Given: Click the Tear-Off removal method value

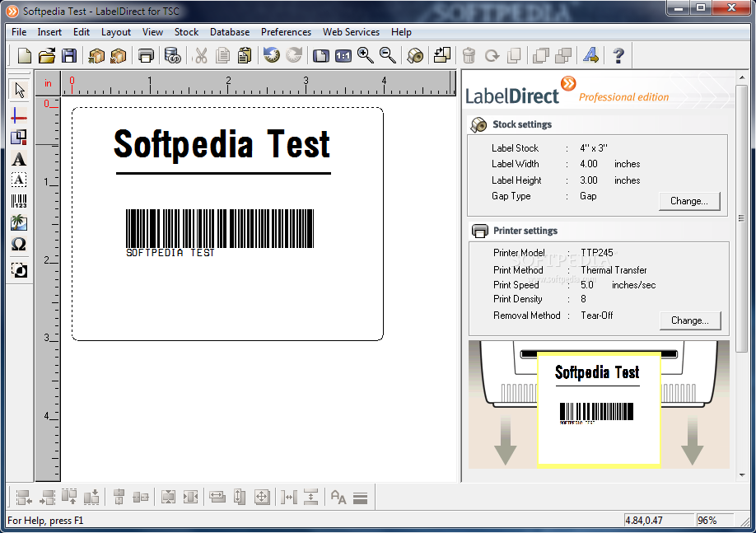Looking at the screenshot, I should 596,316.
